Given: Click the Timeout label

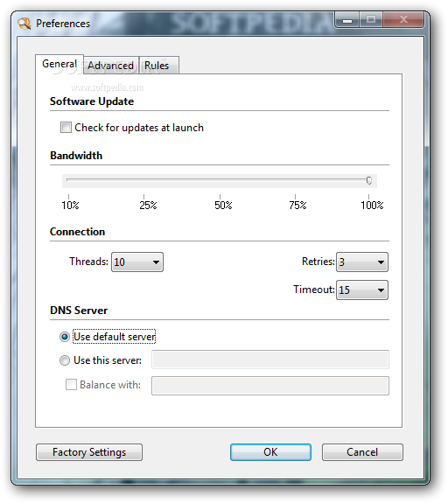Looking at the screenshot, I should tap(314, 290).
